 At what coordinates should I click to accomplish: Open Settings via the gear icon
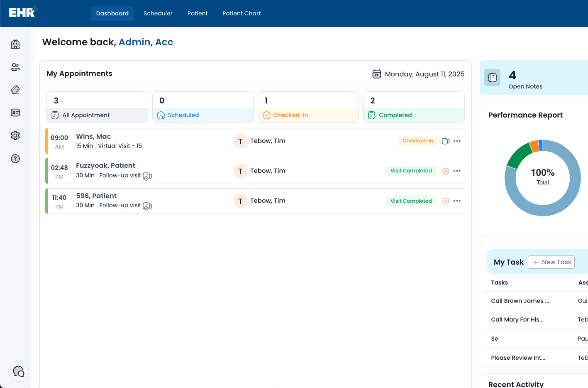point(15,135)
